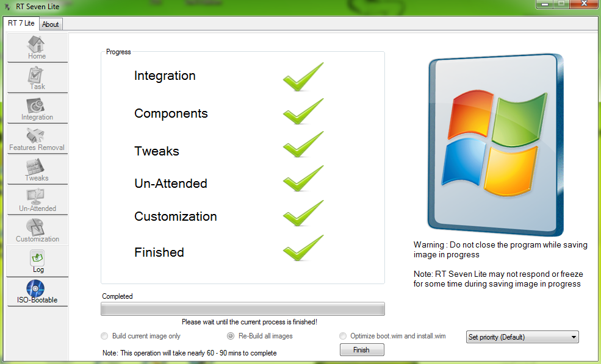601x364 pixels.
Task: Click the Tweaks progress label text
Action: [157, 151]
